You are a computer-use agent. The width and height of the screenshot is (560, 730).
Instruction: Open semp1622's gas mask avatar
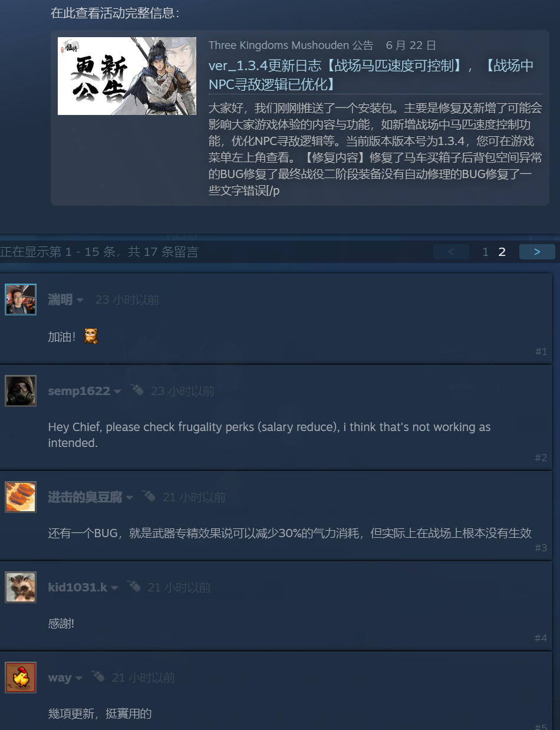pyautogui.click(x=21, y=391)
